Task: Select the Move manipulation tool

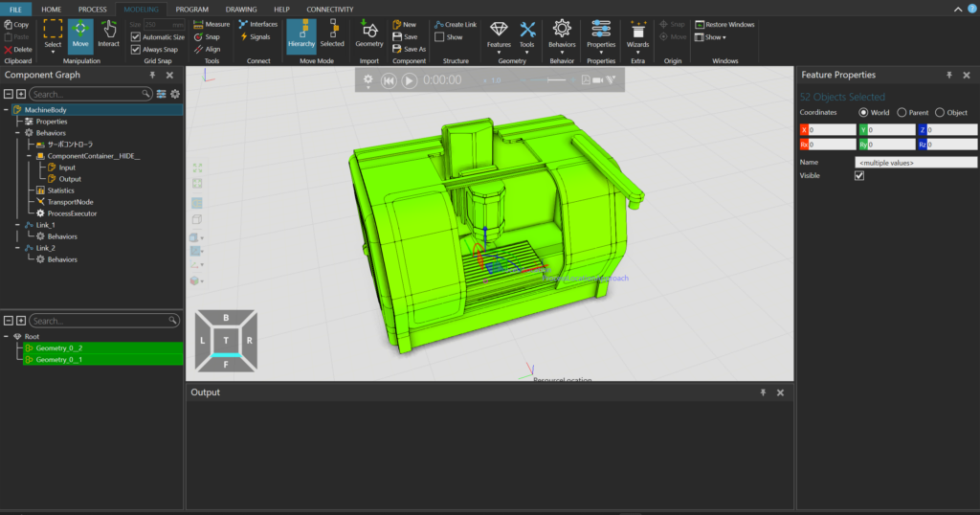Action: pos(80,34)
